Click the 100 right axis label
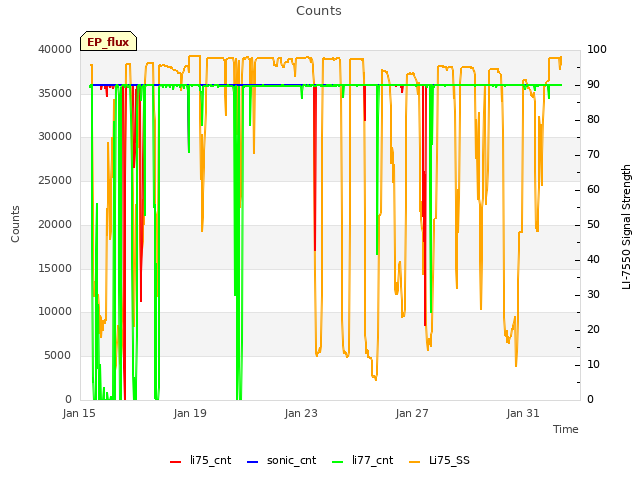This screenshot has width=640, height=480. 597,49
